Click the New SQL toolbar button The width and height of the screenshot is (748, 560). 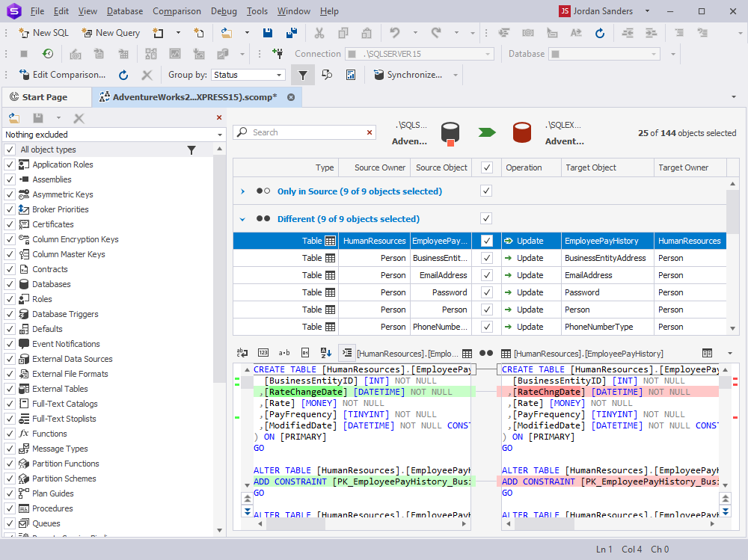[43, 33]
